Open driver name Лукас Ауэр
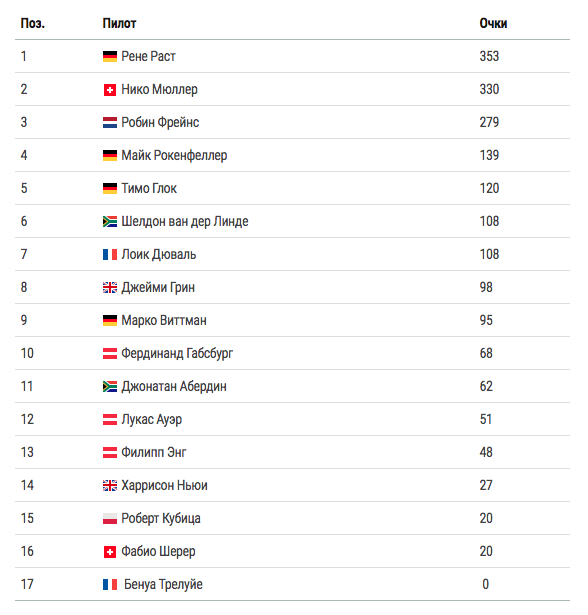588x615 pixels. pyautogui.click(x=151, y=420)
